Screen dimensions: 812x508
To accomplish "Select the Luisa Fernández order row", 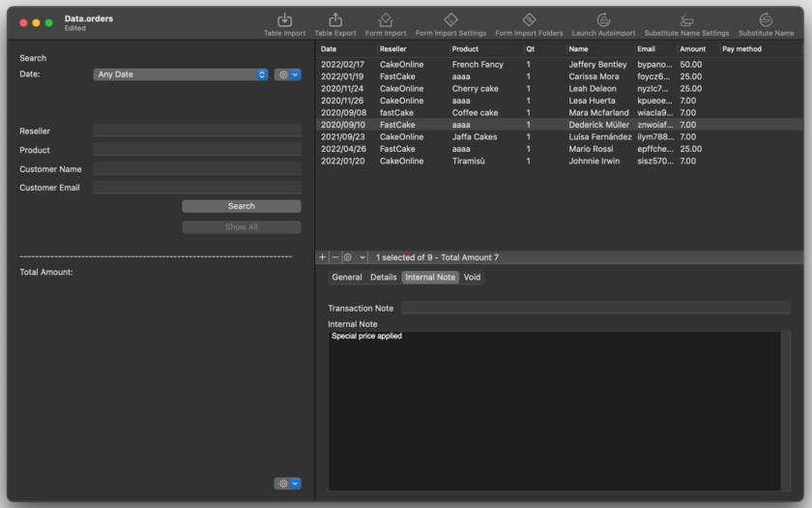I will click(560, 136).
